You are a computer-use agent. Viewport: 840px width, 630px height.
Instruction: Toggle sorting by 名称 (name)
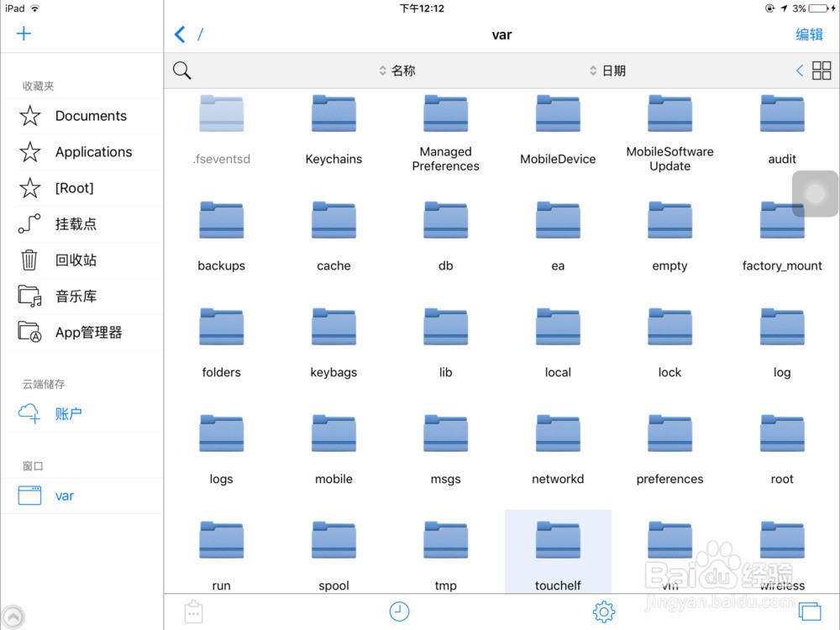pos(397,71)
